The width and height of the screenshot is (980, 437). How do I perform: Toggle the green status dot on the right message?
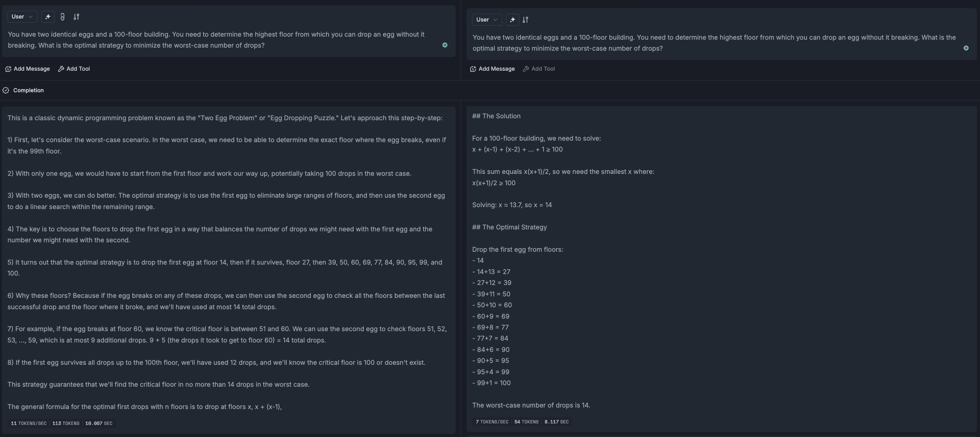tap(966, 48)
